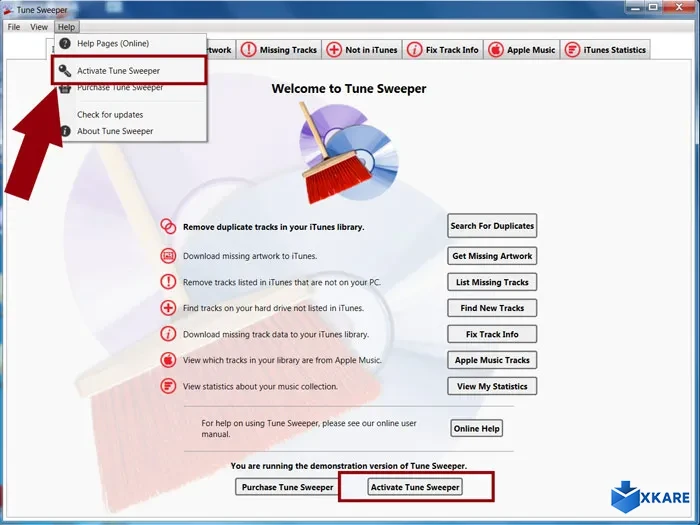Click the info icon beside About Tune Sweeper
The image size is (700, 525).
click(65, 131)
